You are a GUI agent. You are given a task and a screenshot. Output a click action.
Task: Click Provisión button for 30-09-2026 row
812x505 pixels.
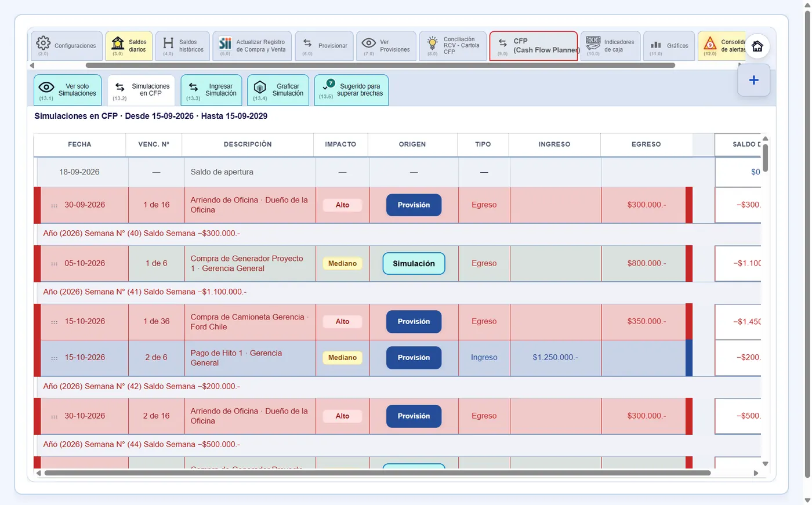[x=414, y=205]
